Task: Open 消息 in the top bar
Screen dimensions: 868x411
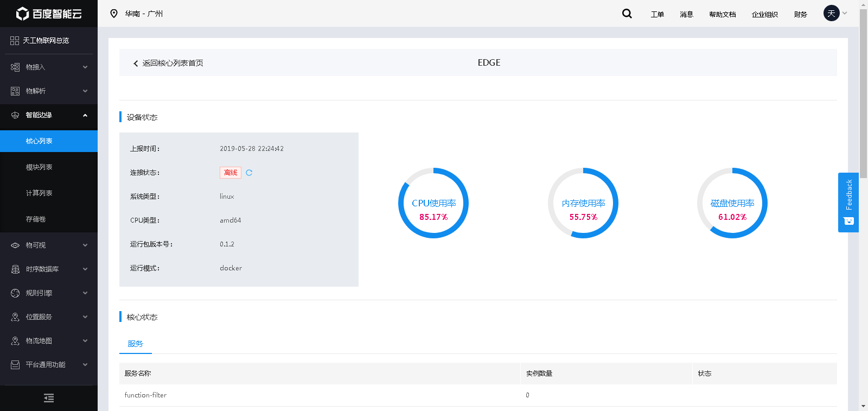Action: [x=687, y=14]
